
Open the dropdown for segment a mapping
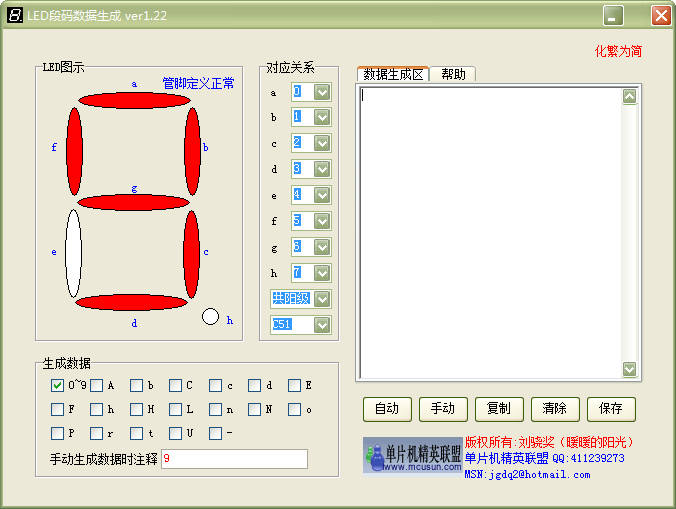(x=322, y=92)
